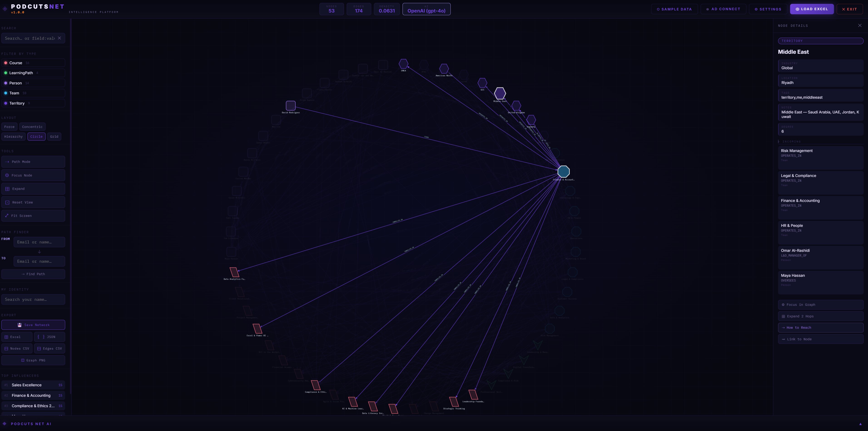Image resolution: width=868 pixels, height=431 pixels.
Task: Focus the My Identity search field
Action: point(33,299)
